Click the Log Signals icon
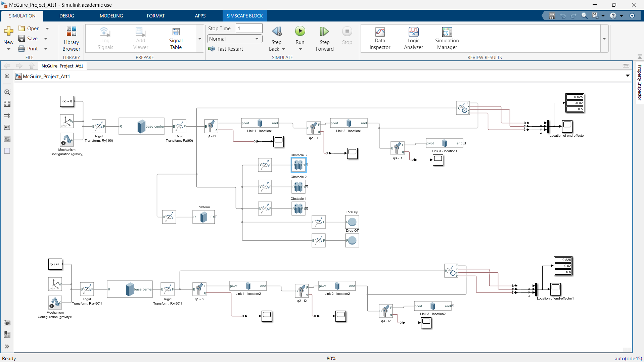This screenshot has height=362, width=644. point(105,32)
